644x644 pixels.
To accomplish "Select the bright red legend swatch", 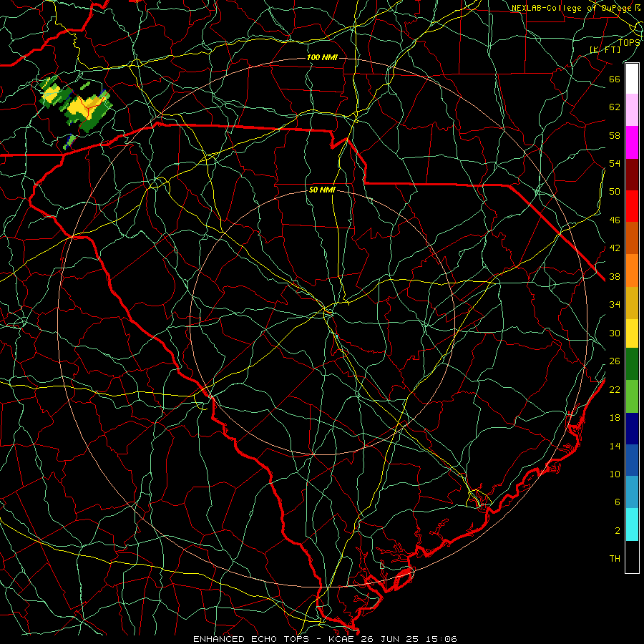I will pos(632,206).
